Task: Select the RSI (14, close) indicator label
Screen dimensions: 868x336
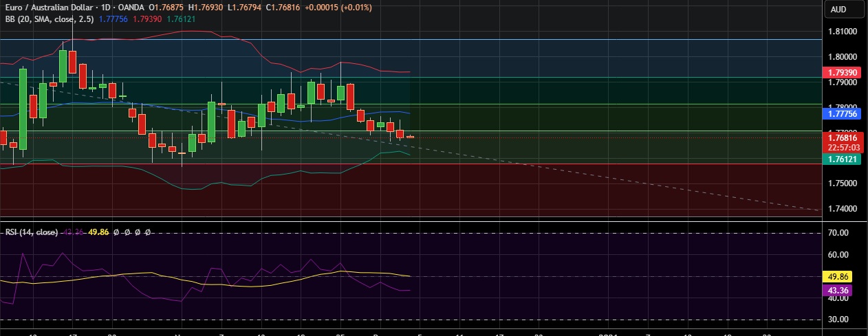Action: (x=32, y=232)
